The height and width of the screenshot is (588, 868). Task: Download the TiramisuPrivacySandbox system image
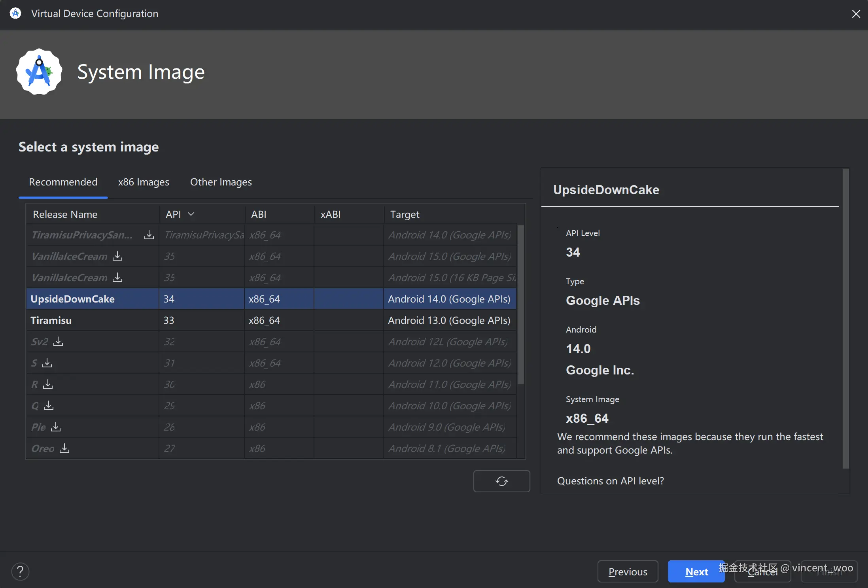[149, 235]
